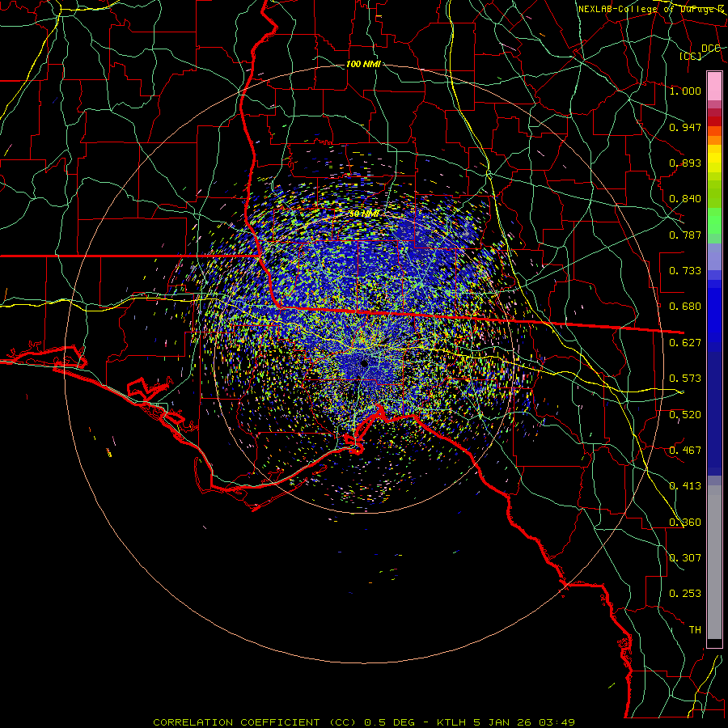Screen dimensions: 728x728
Task: Click the 0.840 value on the color scale
Action: click(x=685, y=199)
